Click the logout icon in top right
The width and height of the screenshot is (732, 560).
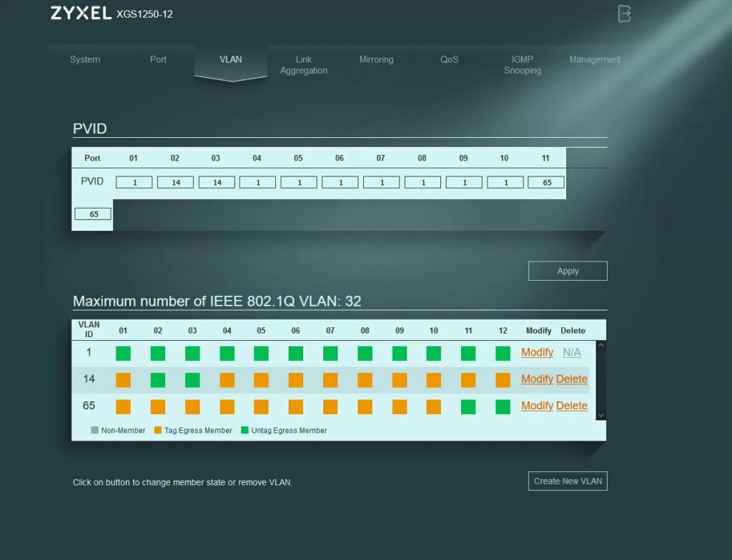tap(624, 14)
